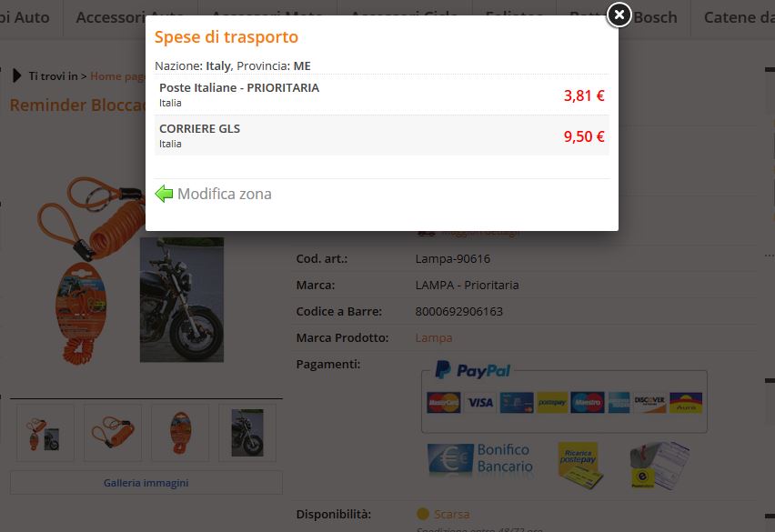Click the Home page breadcrumb link
The width and height of the screenshot is (775, 532).
coord(118,76)
